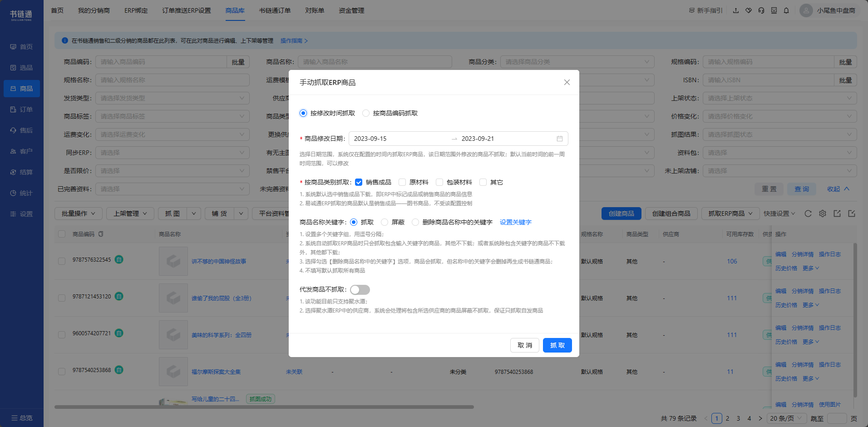Open 小尾鱼中盘商 user avatar
Screen dimensions: 868x427
[806, 10]
